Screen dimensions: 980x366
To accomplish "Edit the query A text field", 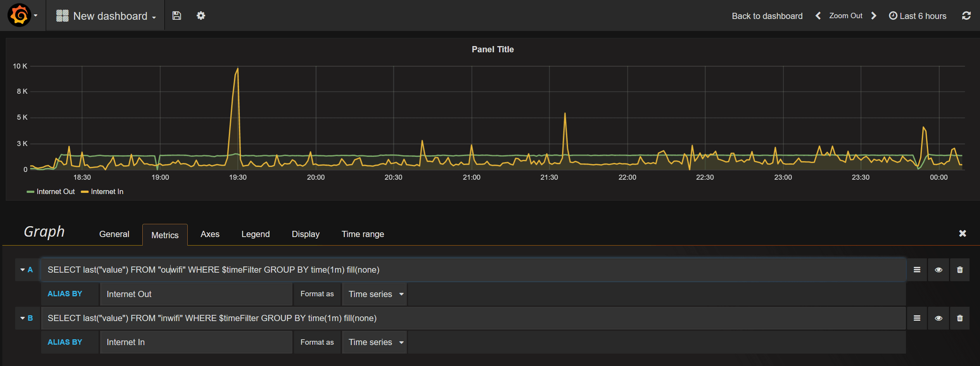I will click(474, 270).
